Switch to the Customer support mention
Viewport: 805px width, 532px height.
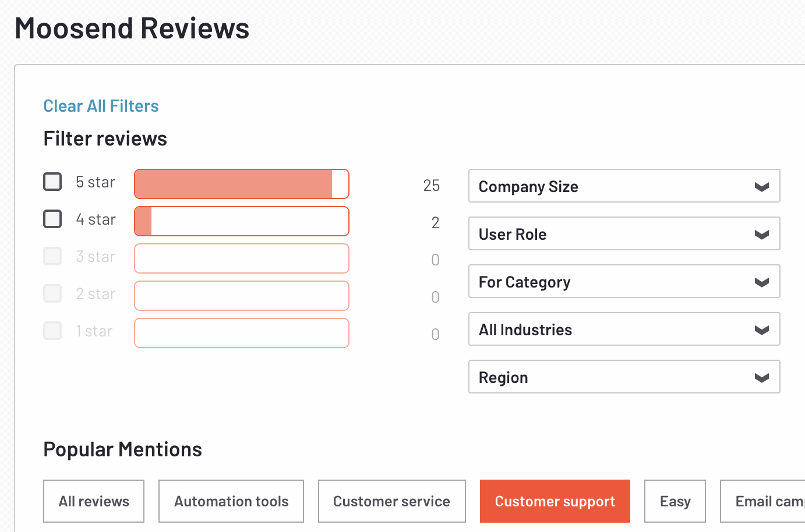pos(555,501)
